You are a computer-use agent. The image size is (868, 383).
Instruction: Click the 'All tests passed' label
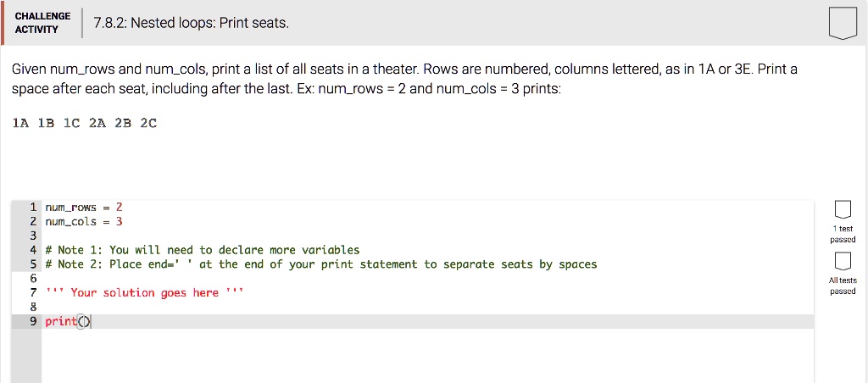tap(843, 286)
